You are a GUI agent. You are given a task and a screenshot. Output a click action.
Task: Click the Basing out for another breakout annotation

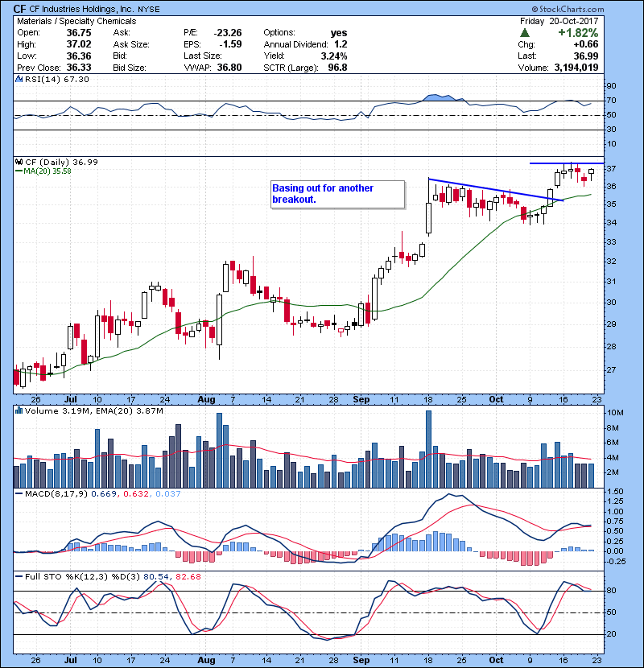337,194
